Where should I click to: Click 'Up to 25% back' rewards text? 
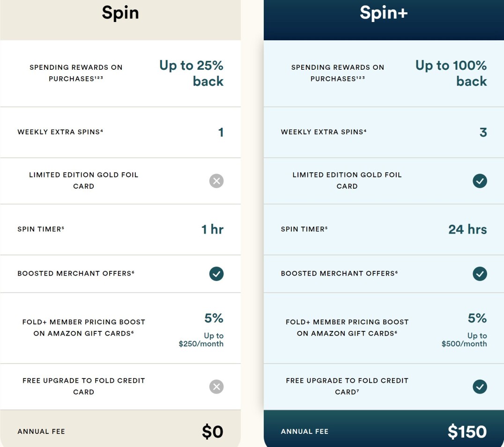point(192,73)
